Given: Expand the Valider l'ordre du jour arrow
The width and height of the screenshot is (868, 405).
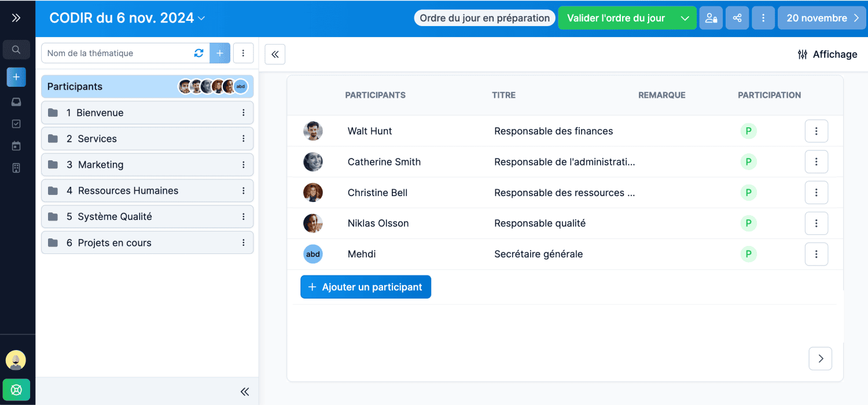Looking at the screenshot, I should tap(685, 18).
